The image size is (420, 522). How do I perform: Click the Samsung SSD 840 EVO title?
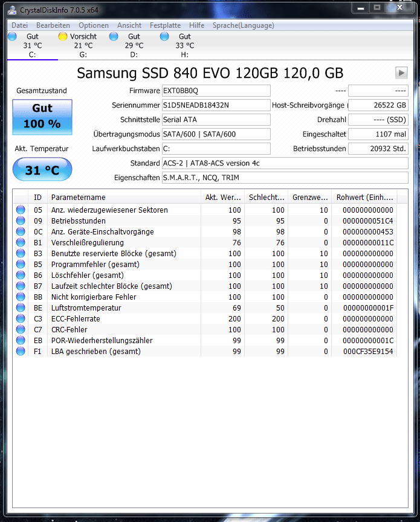click(x=210, y=73)
